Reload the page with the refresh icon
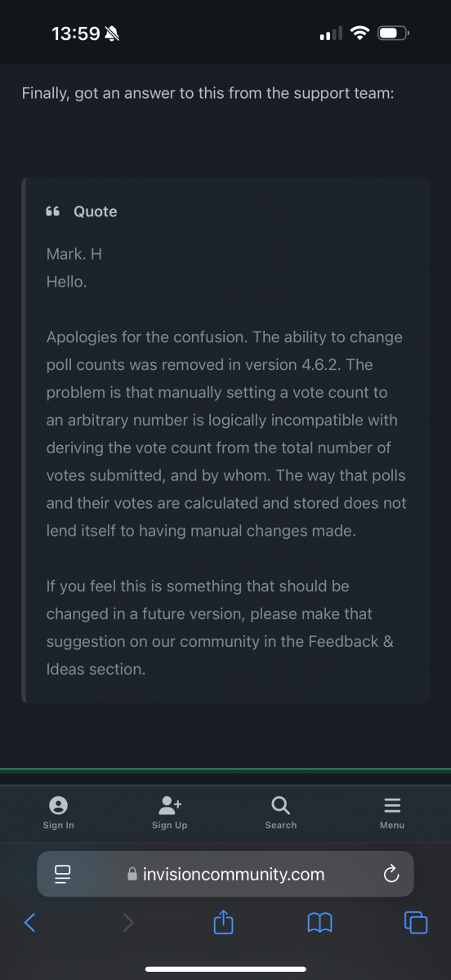This screenshot has height=980, width=451. tap(391, 875)
